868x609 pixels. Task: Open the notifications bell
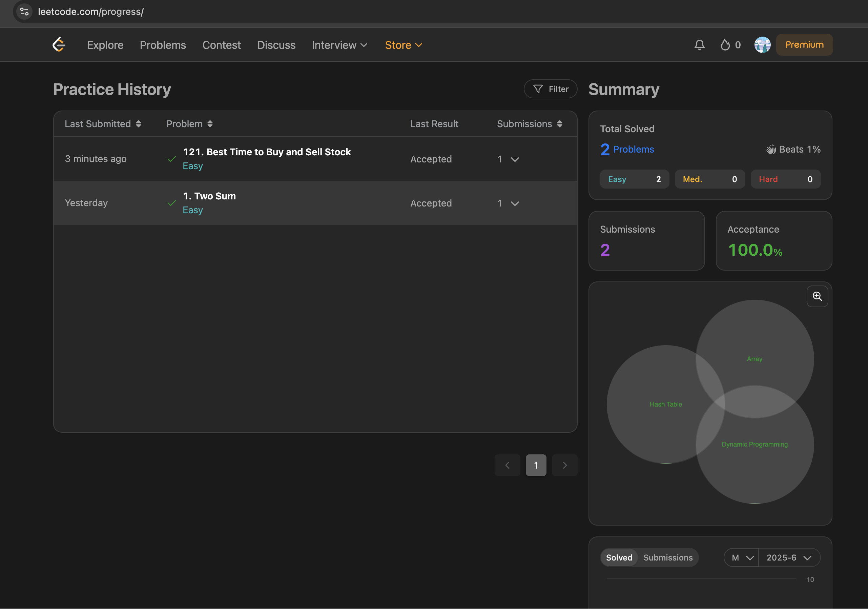click(699, 45)
